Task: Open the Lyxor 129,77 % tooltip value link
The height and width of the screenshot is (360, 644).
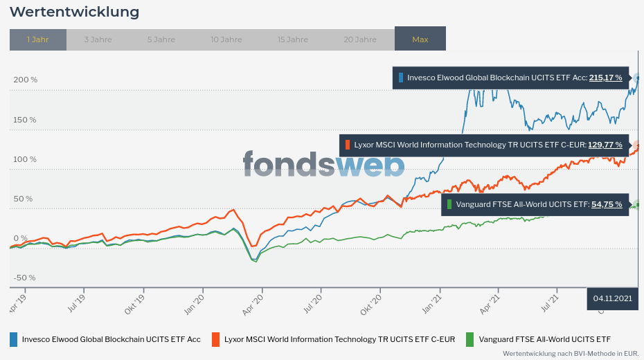Action: click(x=605, y=145)
